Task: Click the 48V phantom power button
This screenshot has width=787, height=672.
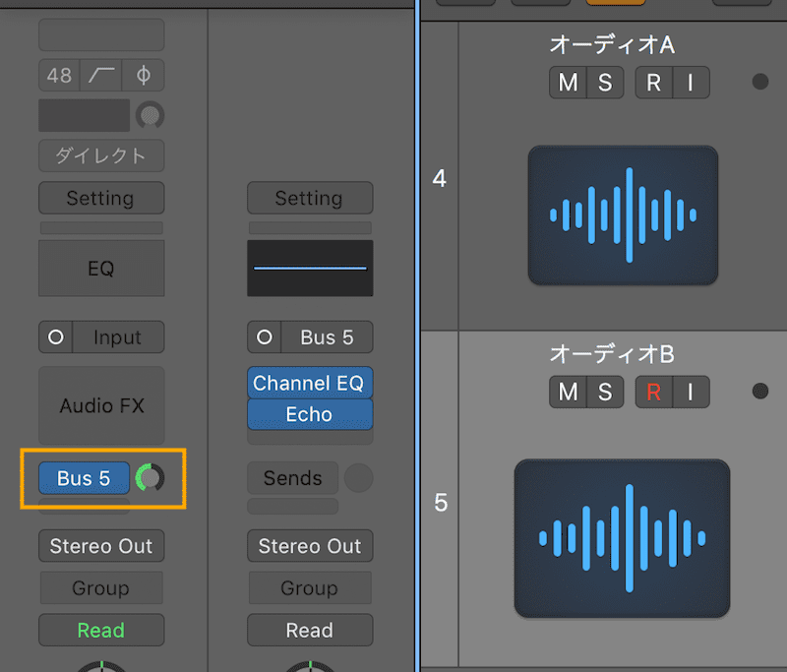Action: point(59,76)
